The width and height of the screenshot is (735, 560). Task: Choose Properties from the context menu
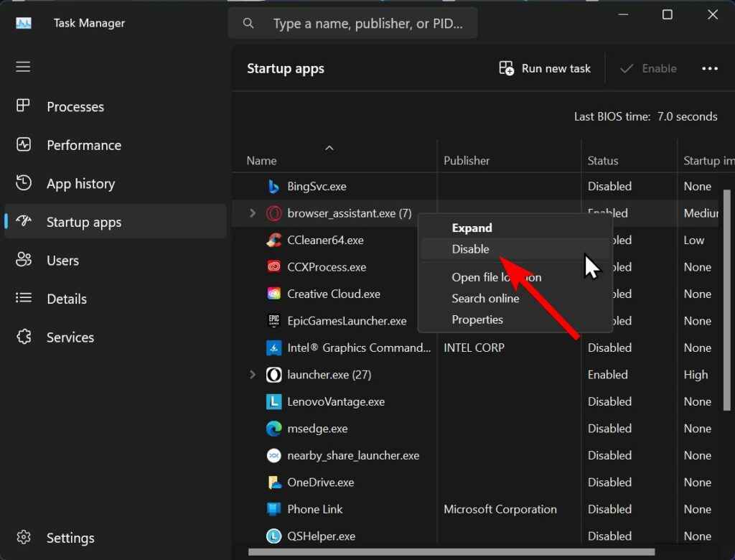coord(477,319)
